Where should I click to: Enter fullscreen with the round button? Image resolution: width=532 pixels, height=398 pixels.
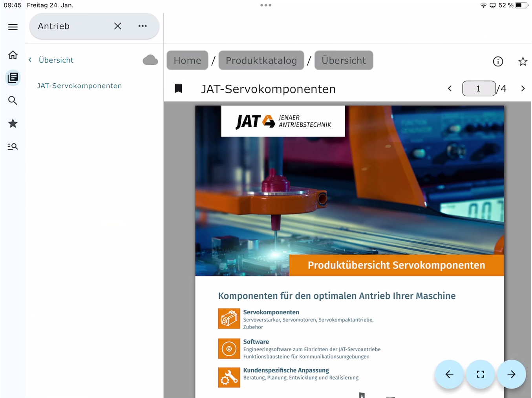(481, 374)
